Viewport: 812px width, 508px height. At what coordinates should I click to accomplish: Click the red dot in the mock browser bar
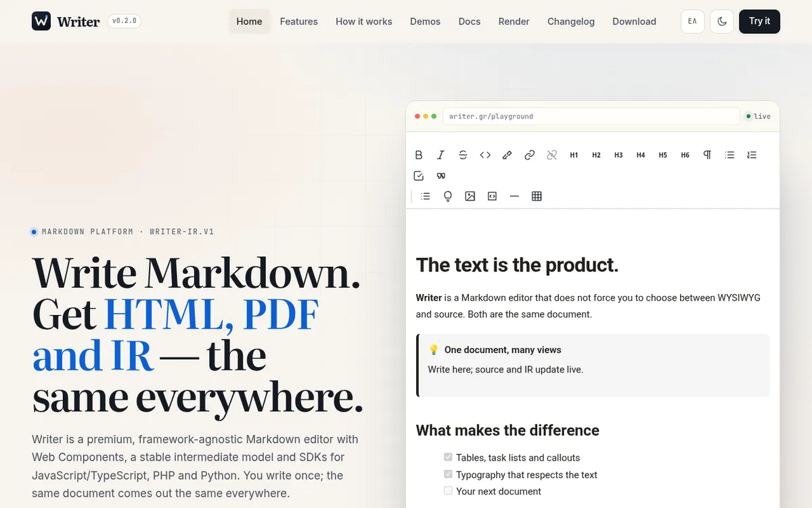coord(418,117)
